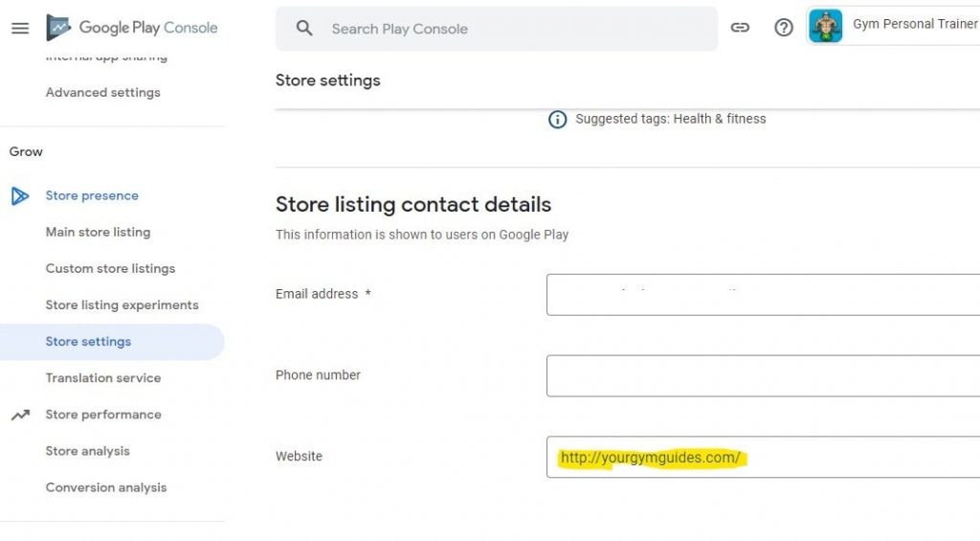
Task: Open Custom store listings
Action: [111, 268]
